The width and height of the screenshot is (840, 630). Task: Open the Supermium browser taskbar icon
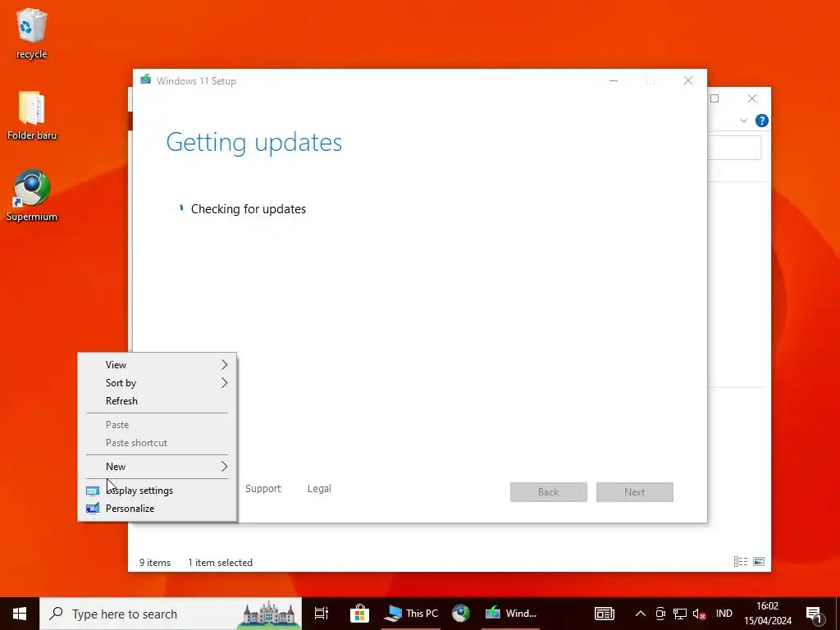point(460,614)
